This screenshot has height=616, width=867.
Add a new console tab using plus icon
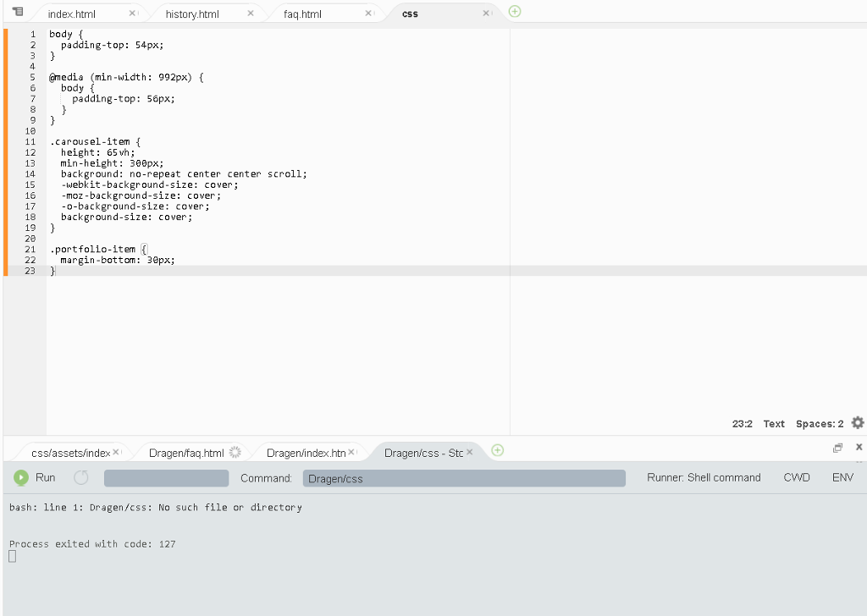497,450
